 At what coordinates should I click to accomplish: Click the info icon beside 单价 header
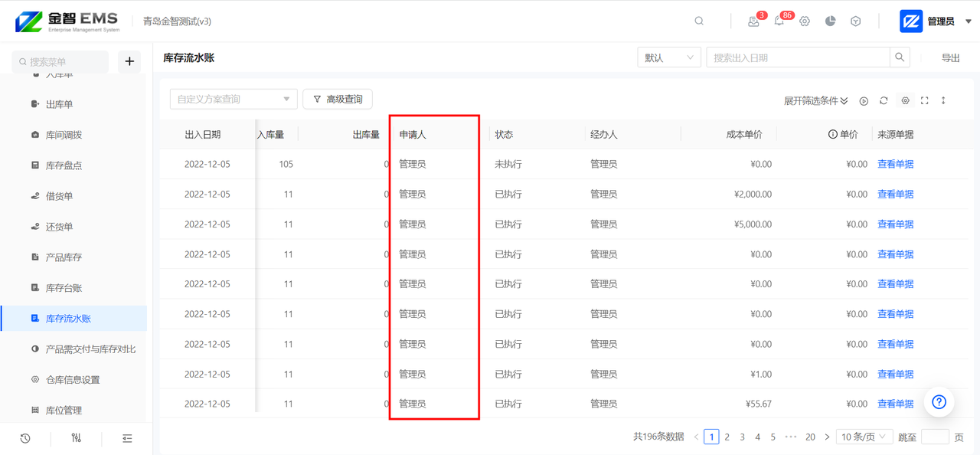832,134
